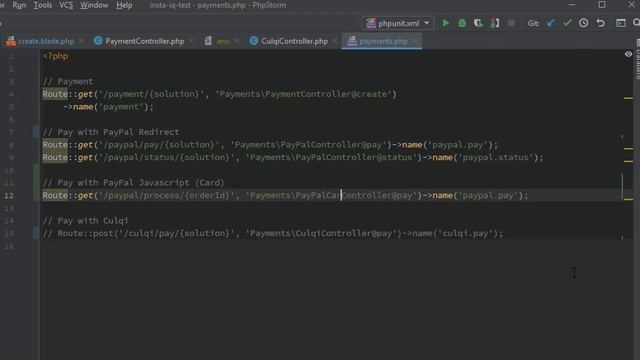Switch to the .env tab

(x=223, y=41)
